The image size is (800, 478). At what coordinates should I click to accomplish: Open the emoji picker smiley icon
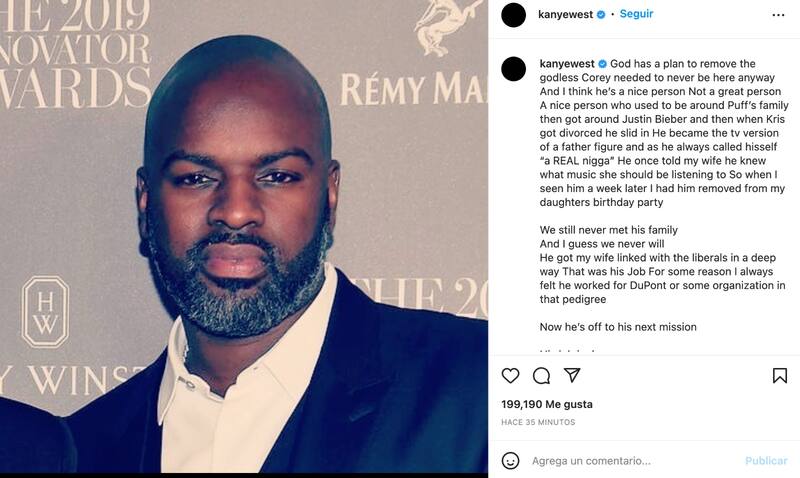[x=510, y=461]
